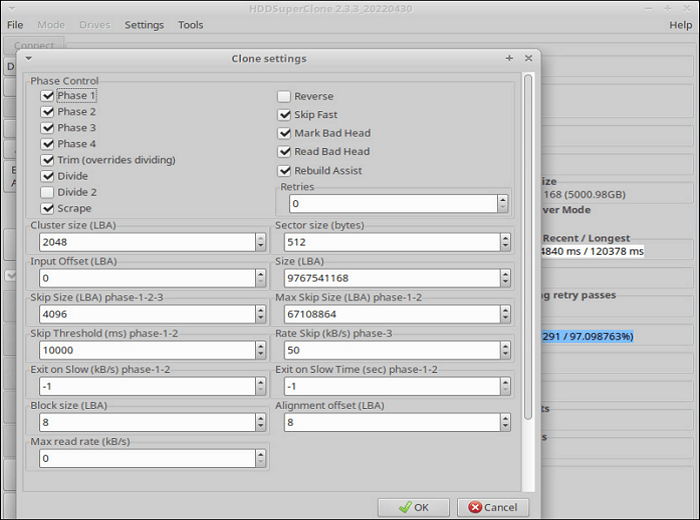This screenshot has width=700, height=520.
Task: Open the Help menu
Action: point(679,25)
